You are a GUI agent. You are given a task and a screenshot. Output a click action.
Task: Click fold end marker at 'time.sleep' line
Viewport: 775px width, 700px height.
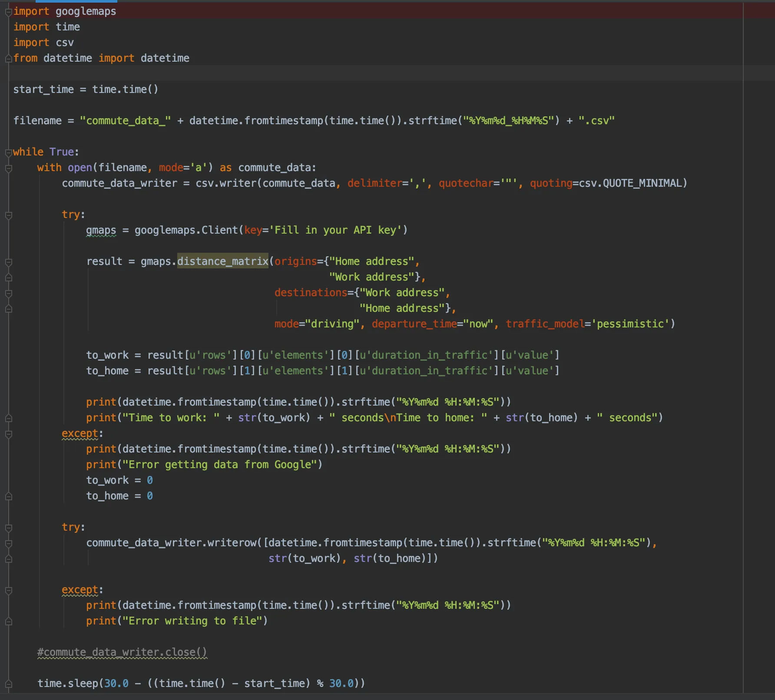coord(8,684)
